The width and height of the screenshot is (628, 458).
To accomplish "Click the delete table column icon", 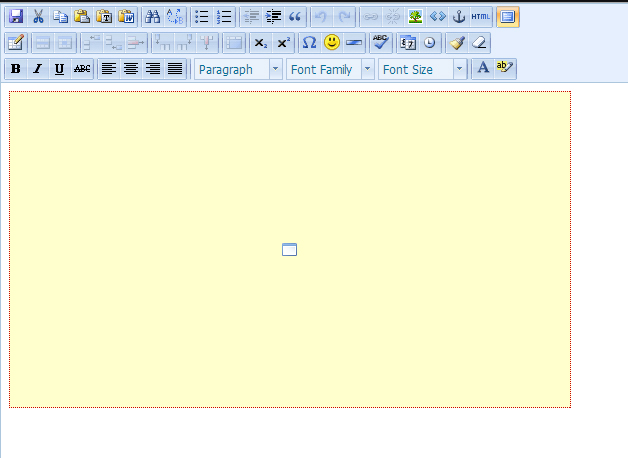I will (x=207, y=43).
